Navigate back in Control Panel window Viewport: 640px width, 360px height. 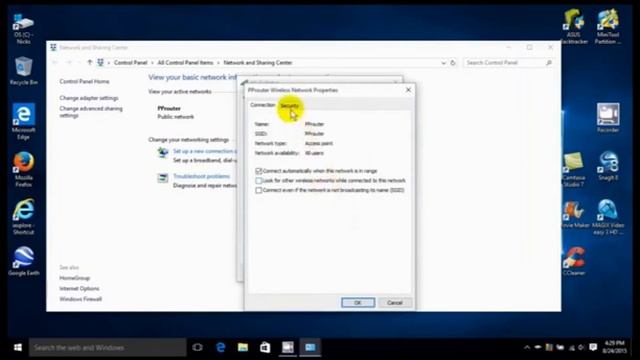click(56, 62)
